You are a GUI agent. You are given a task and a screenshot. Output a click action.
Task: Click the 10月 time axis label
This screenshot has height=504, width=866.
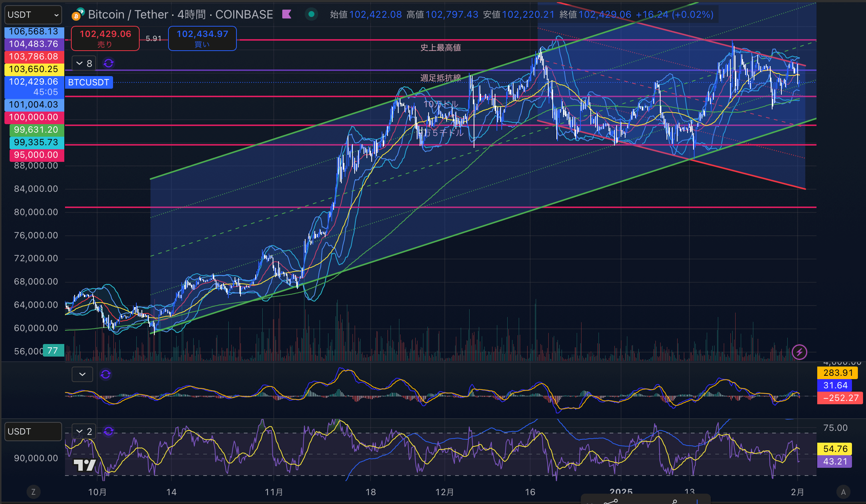pyautogui.click(x=98, y=492)
